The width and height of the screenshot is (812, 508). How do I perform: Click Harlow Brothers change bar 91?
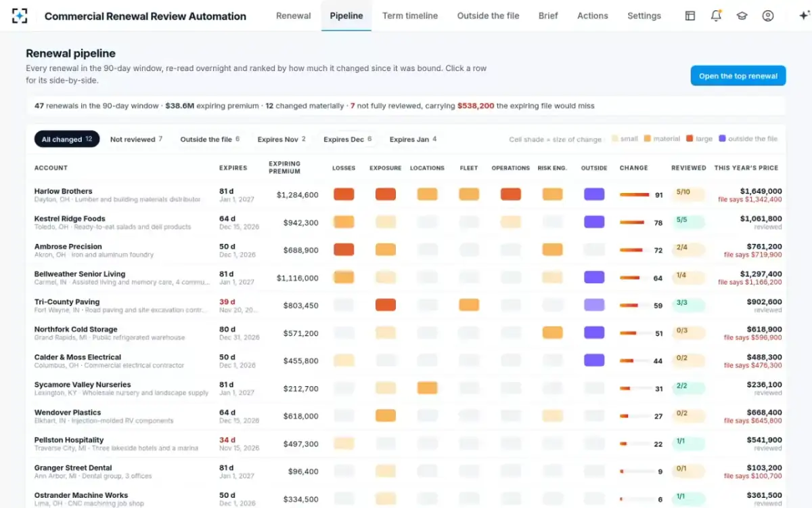635,195
